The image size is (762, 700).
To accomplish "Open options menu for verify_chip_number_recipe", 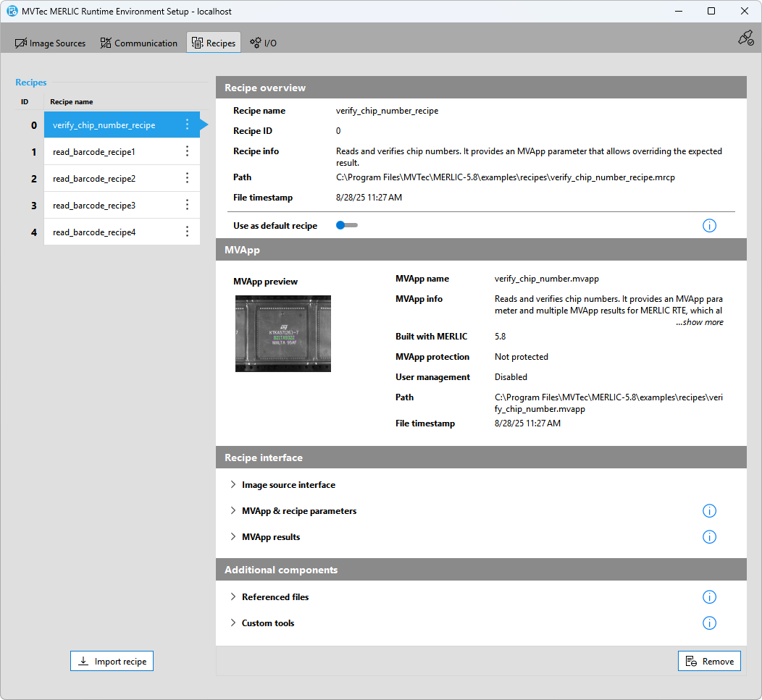I will [187, 125].
